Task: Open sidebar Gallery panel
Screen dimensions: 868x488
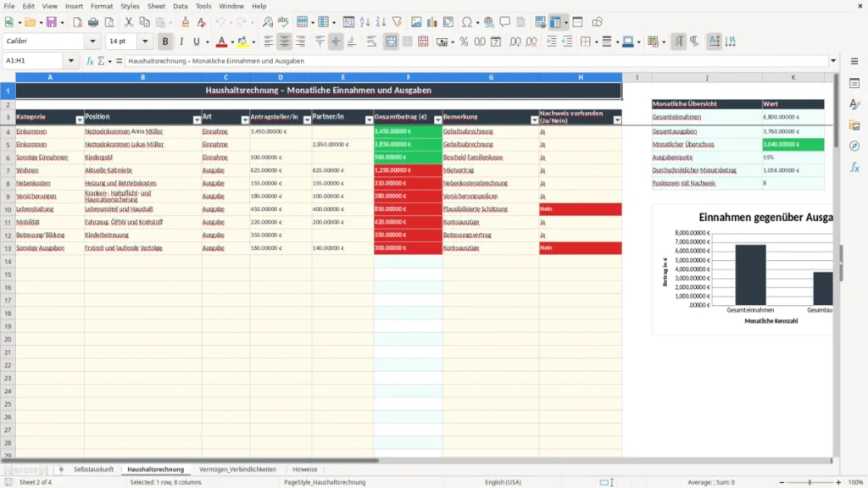Action: 854,125
